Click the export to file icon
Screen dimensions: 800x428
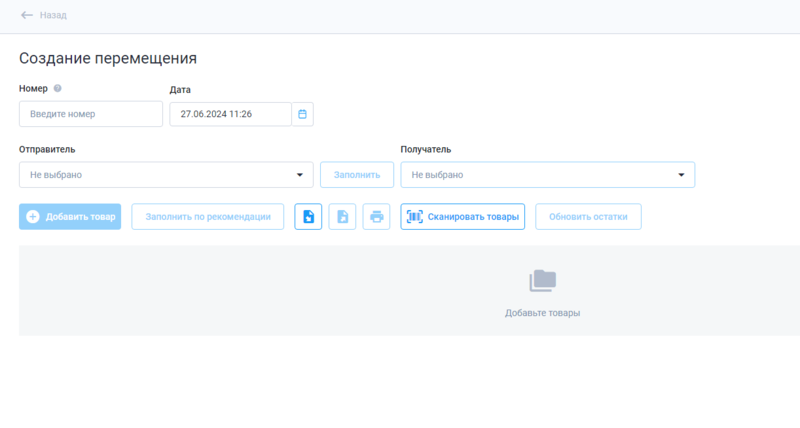[342, 217]
